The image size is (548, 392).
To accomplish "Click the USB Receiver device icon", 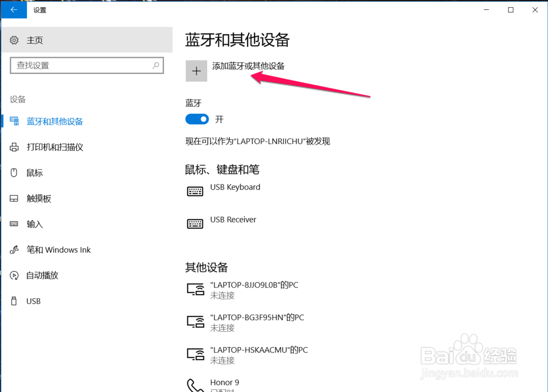I will pyautogui.click(x=195, y=223).
